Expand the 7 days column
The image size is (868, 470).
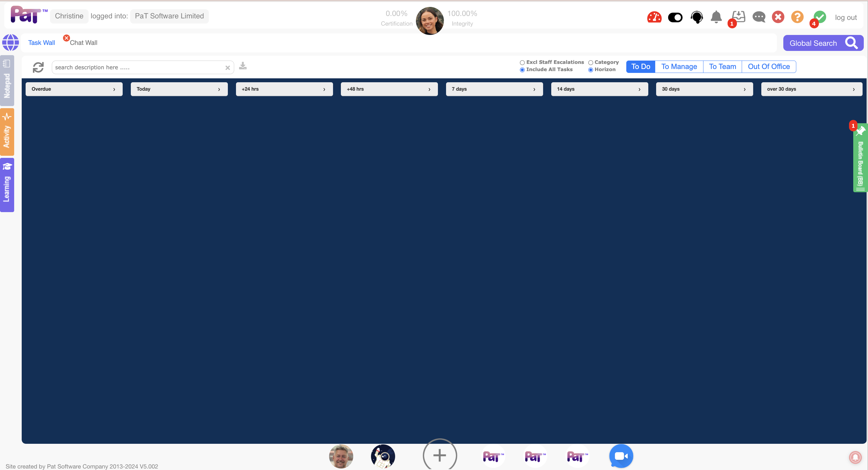[534, 89]
